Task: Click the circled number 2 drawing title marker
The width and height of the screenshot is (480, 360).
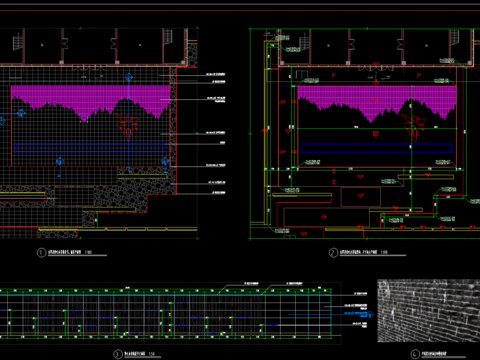Action: pos(333,253)
